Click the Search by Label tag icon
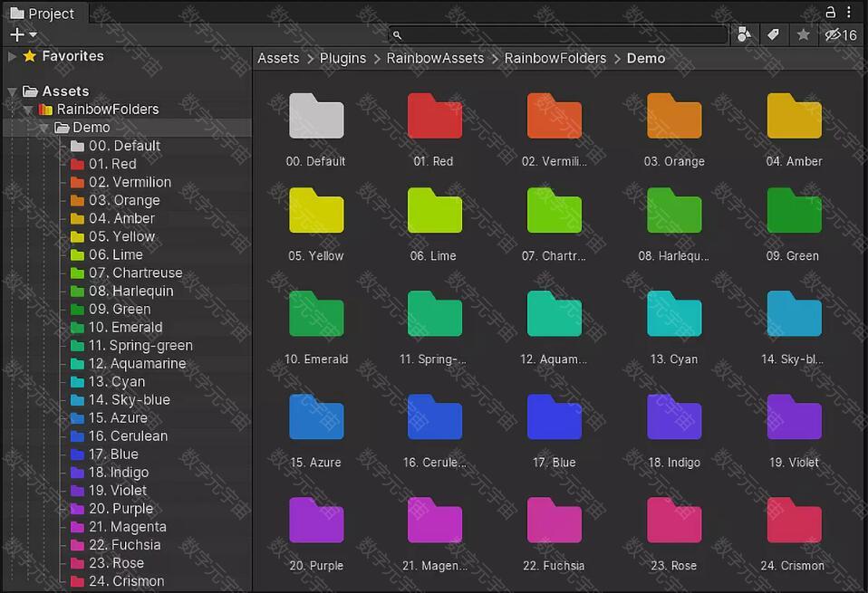The width and height of the screenshot is (868, 593). coord(773,34)
